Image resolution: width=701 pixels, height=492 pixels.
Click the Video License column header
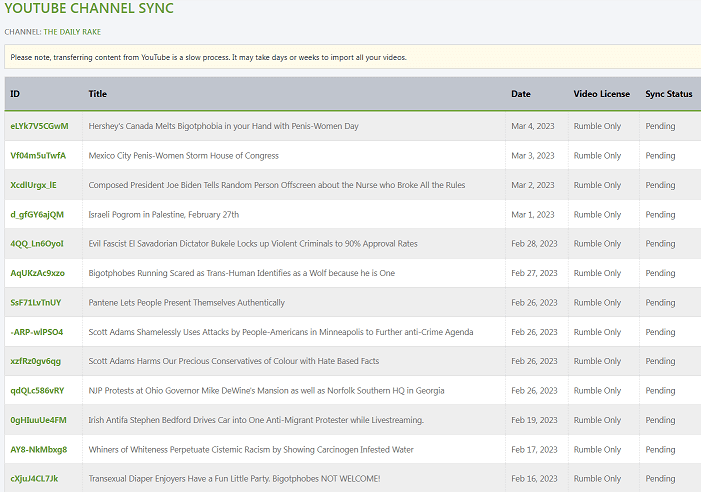601,94
